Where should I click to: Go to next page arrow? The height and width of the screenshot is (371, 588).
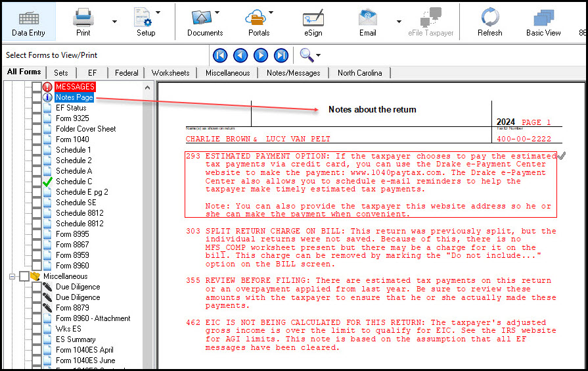[261, 55]
